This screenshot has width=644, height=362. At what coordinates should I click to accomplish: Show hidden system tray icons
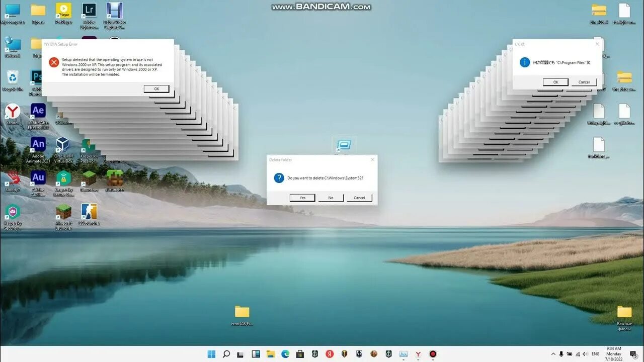[553, 354]
